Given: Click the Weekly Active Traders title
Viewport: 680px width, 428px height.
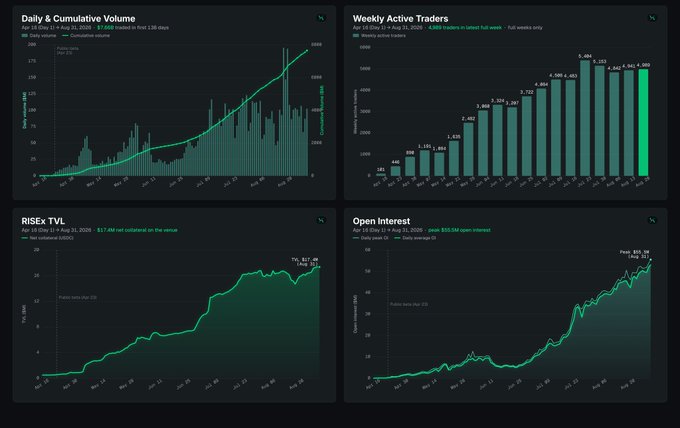Looking at the screenshot, I should (400, 19).
